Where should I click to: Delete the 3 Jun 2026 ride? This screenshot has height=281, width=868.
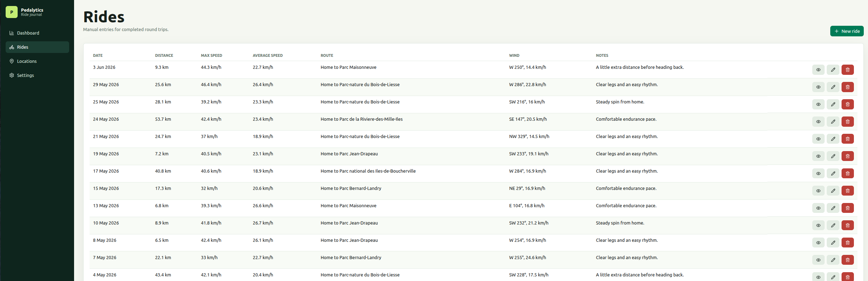pos(848,70)
